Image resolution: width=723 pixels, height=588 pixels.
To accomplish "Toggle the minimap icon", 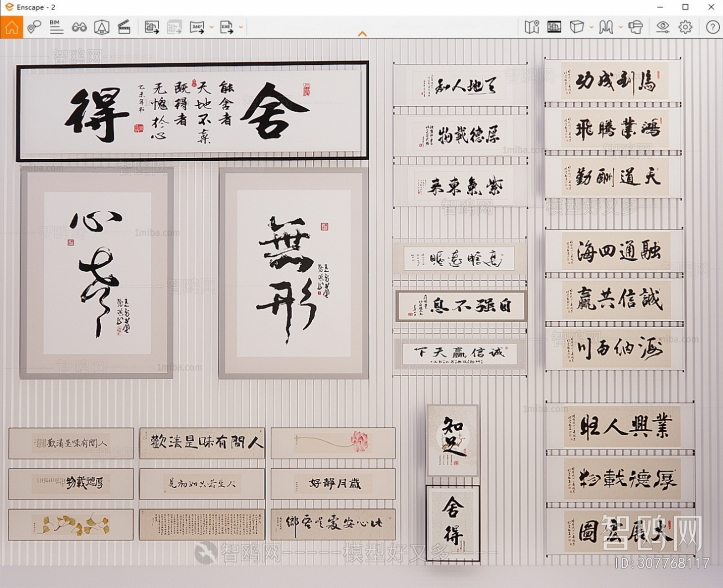I will (x=532, y=27).
